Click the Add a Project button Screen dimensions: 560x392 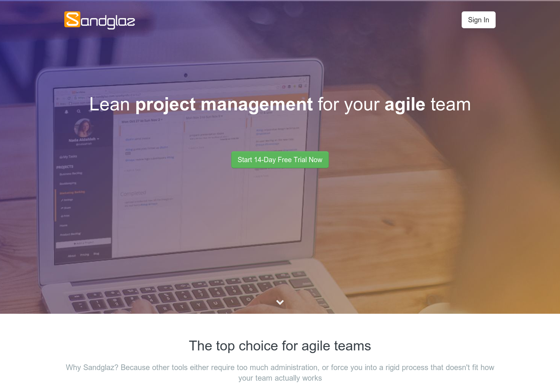coord(84,243)
